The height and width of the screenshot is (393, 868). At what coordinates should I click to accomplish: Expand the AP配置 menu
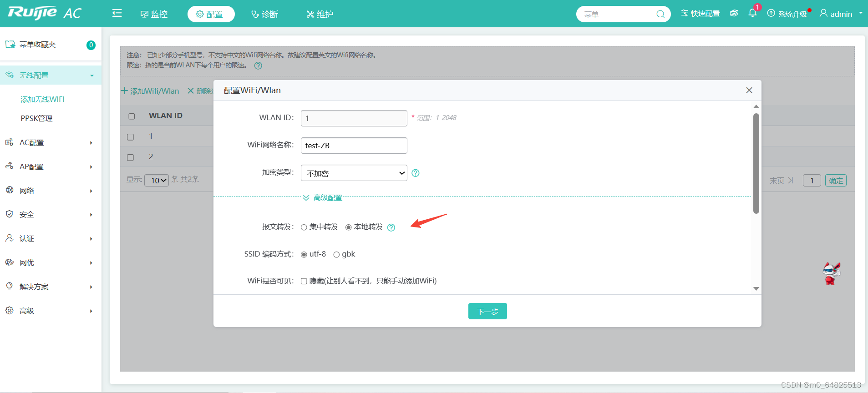point(91,167)
